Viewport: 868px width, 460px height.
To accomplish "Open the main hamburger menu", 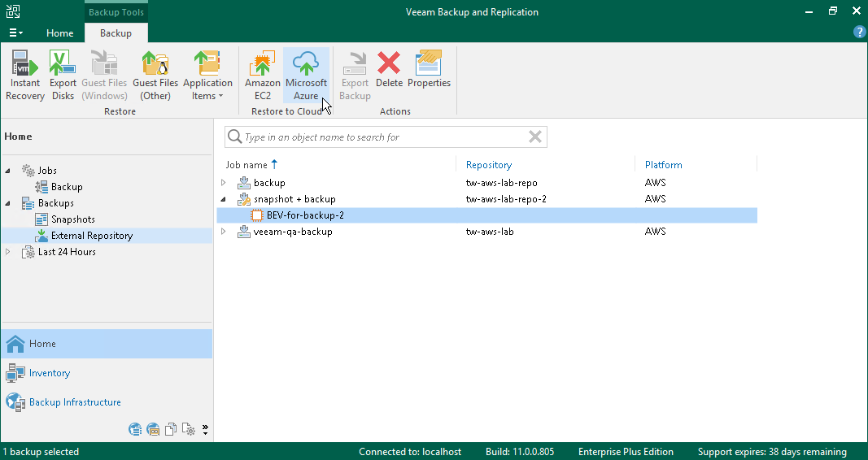I will (x=15, y=33).
